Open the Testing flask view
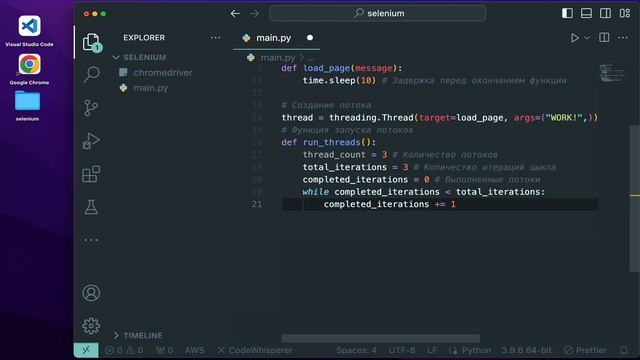640x360 pixels. point(91,207)
